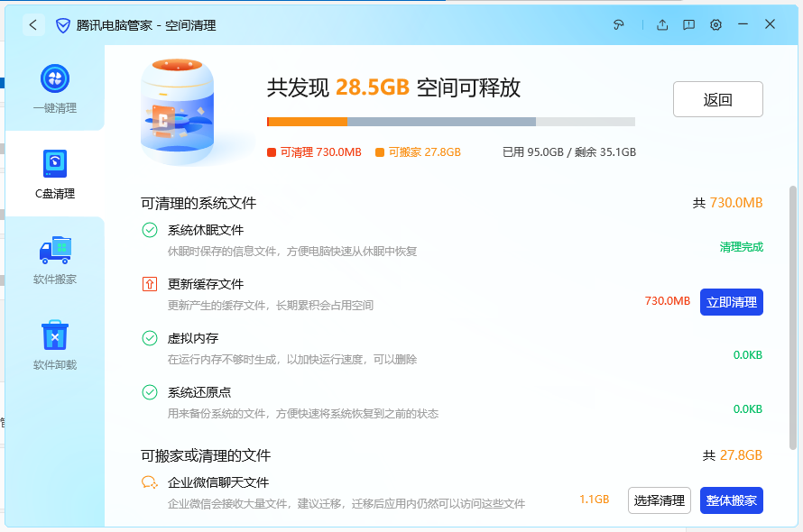Screen dimensions: 803x532
Task: Click the 1.1GB size of 企业微信聊天文件
Action: 594,500
